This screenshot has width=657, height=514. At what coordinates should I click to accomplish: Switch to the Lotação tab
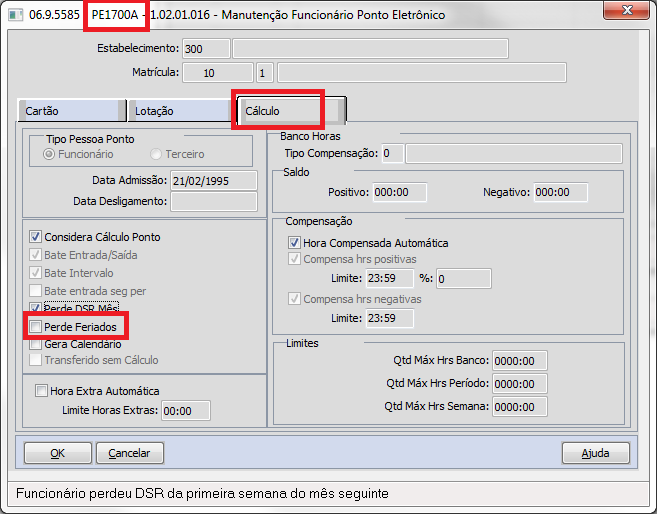click(181, 111)
